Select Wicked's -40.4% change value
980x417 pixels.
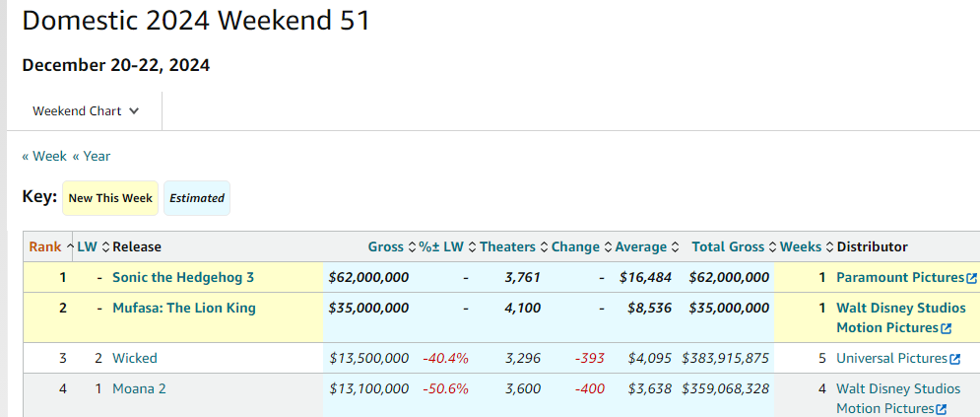445,358
